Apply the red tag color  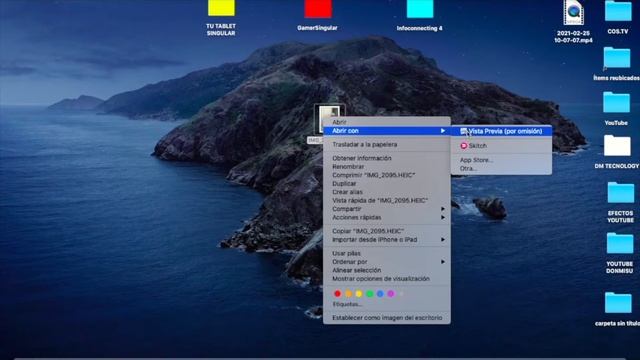point(338,293)
